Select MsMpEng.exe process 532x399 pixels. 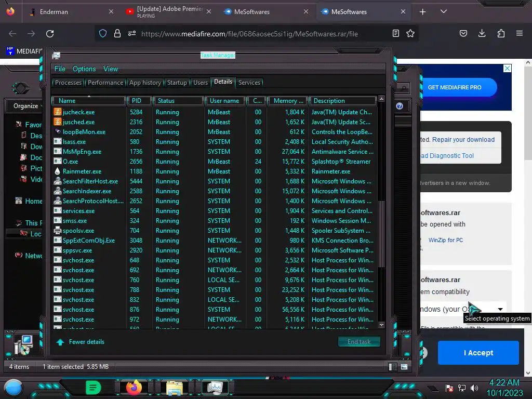click(214, 152)
